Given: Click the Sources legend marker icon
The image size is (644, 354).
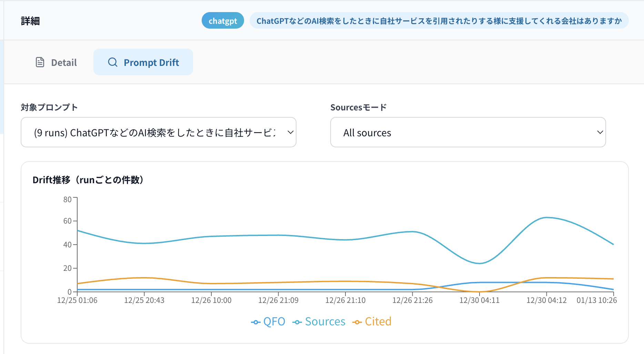Looking at the screenshot, I should pyautogui.click(x=296, y=322).
